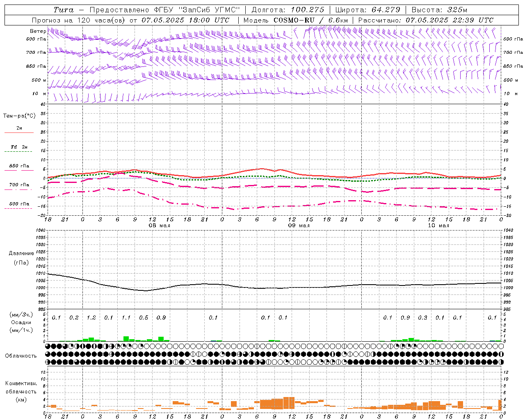Click the left "500 м" wind level label
Viewport: 525px width, 420px height.
coord(39,80)
